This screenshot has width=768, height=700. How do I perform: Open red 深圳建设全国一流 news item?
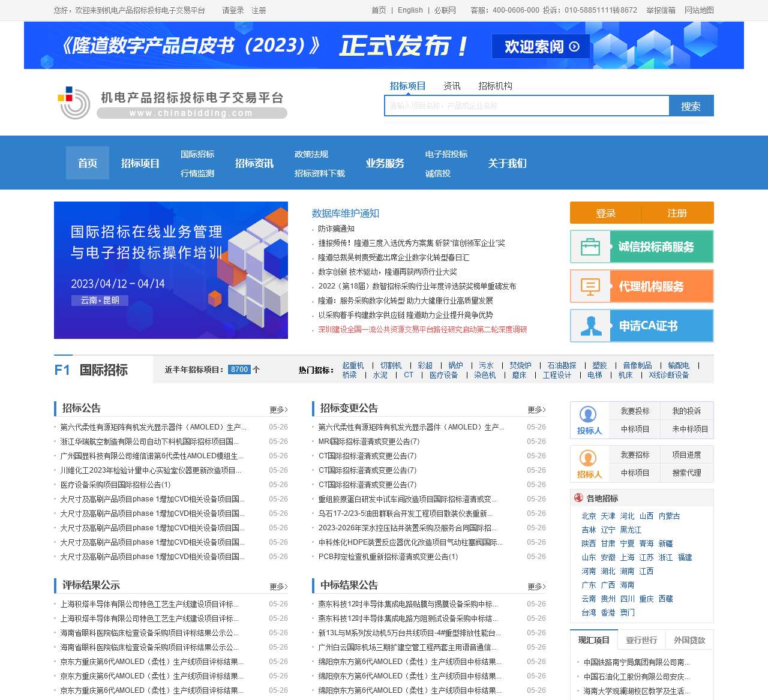point(422,329)
